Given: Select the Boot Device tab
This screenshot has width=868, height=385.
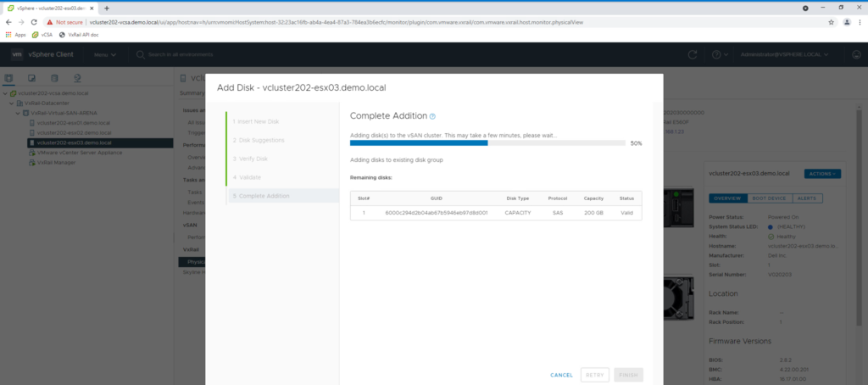Looking at the screenshot, I should 770,198.
